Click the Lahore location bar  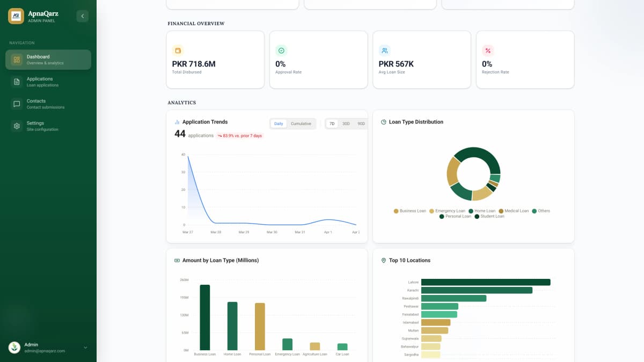(486, 282)
